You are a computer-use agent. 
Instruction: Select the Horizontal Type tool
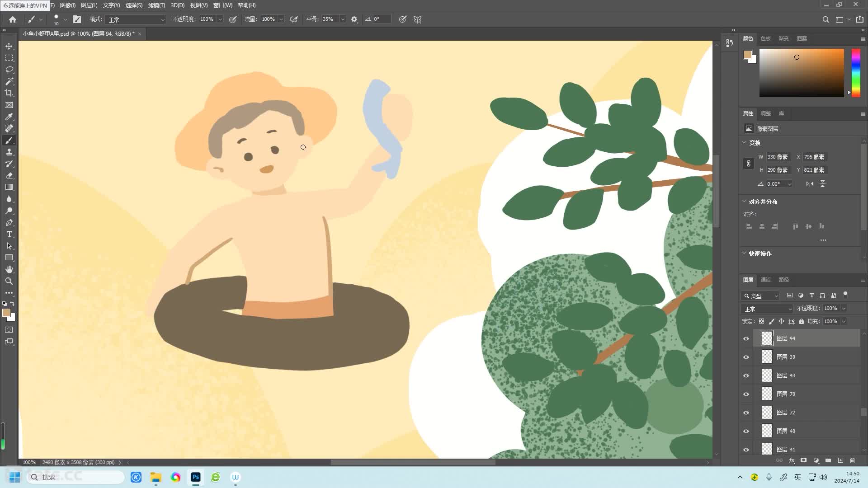click(9, 234)
